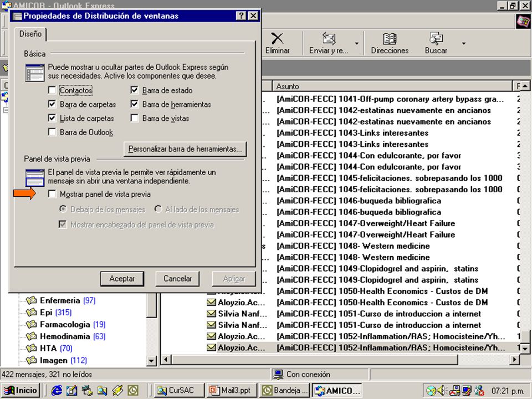Click the Cancelar button

177,279
